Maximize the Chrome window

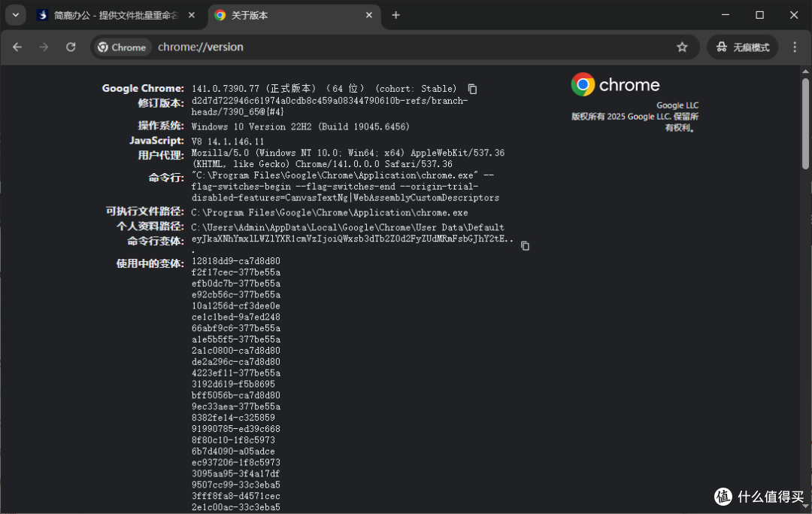coord(759,15)
